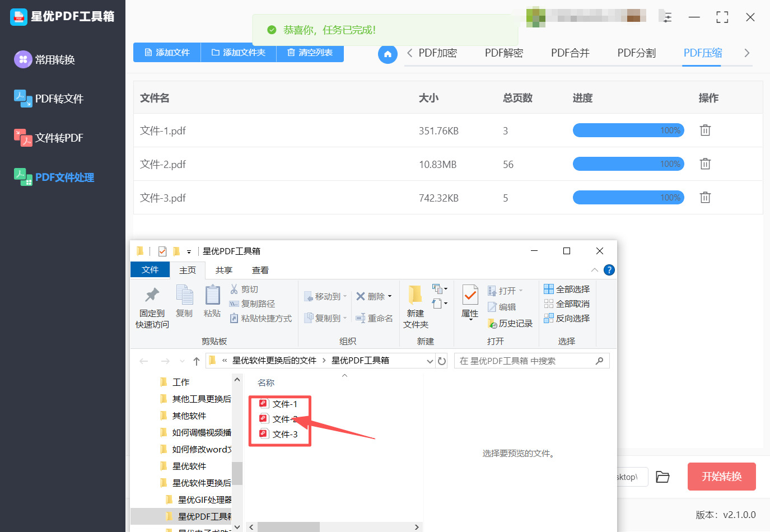Click 全部选择 in ribbon
770x532 pixels.
coord(567,289)
